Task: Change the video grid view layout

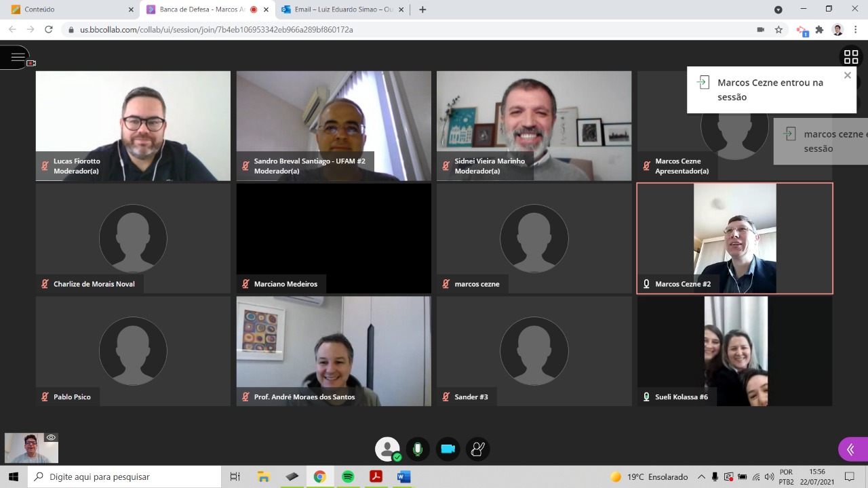Action: tap(850, 57)
